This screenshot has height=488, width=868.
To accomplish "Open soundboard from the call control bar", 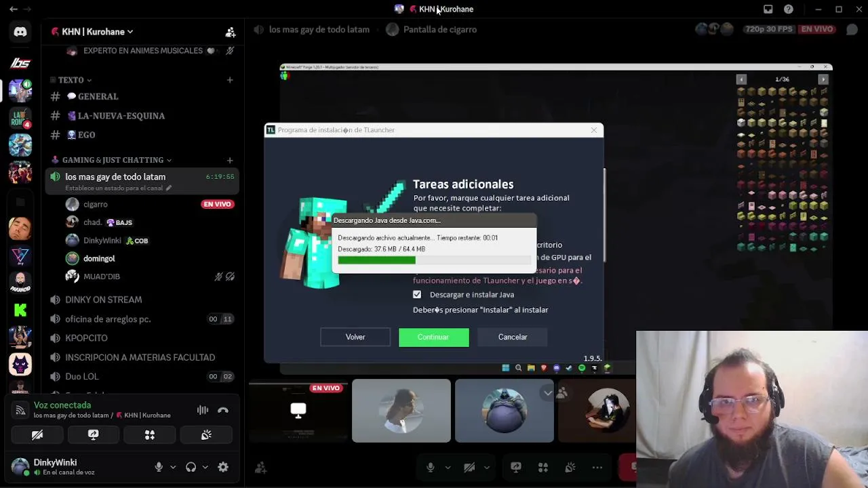I will click(x=570, y=467).
